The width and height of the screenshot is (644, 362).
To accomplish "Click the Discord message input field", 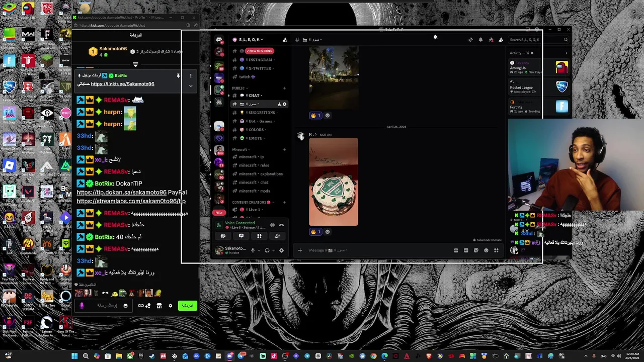I will (x=377, y=250).
